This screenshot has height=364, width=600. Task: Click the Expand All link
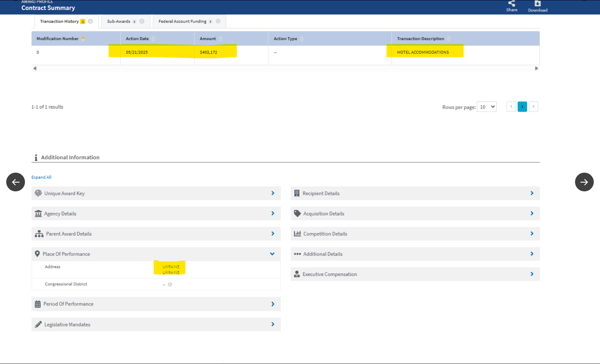pyautogui.click(x=41, y=177)
